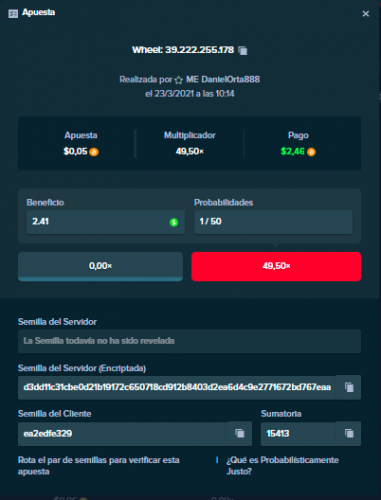The height and width of the screenshot is (500, 381).
Task: Click the encrypted server seed hash field
Action: pyautogui.click(x=177, y=387)
